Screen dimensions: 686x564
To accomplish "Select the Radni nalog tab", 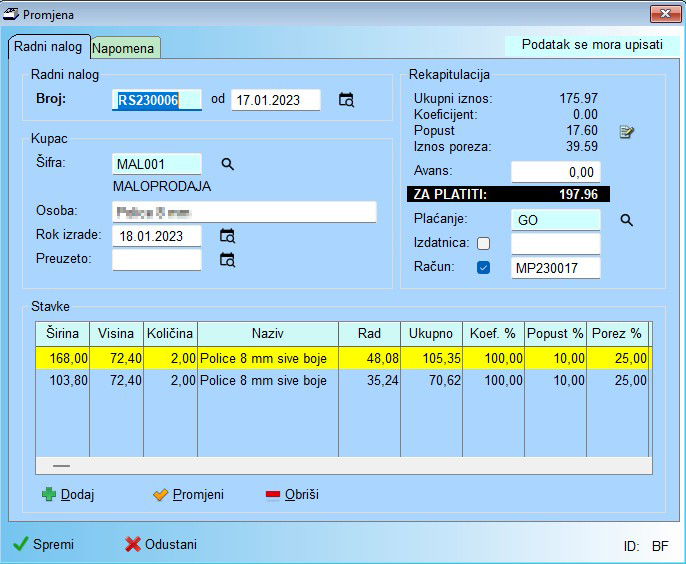I will point(50,47).
